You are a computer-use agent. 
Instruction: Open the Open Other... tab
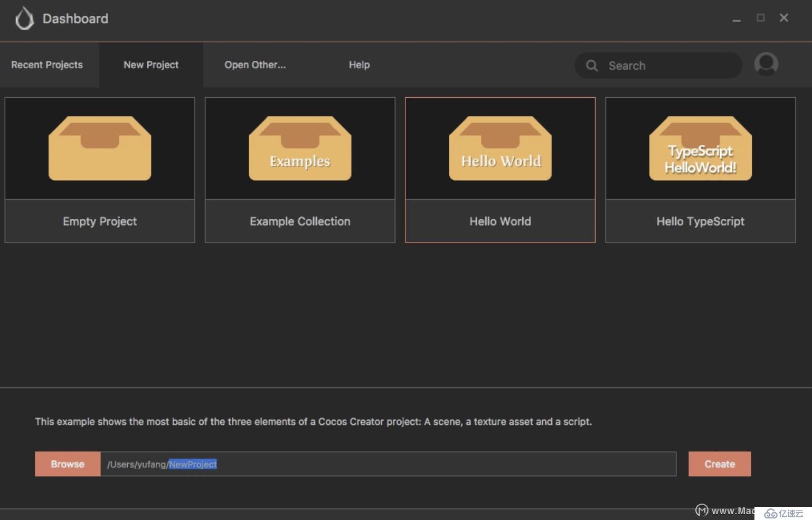pyautogui.click(x=255, y=65)
